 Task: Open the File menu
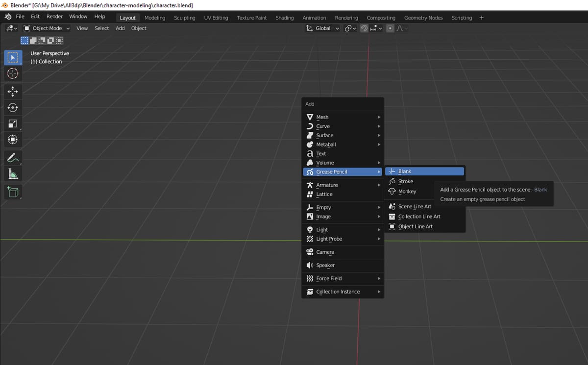(20, 17)
